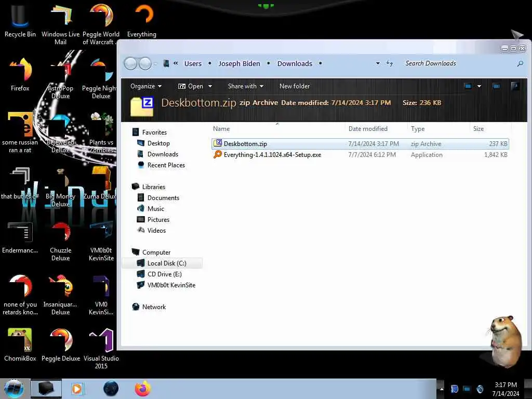Sort by the Type column header
Screen dimensions: 532x399
coord(418,129)
